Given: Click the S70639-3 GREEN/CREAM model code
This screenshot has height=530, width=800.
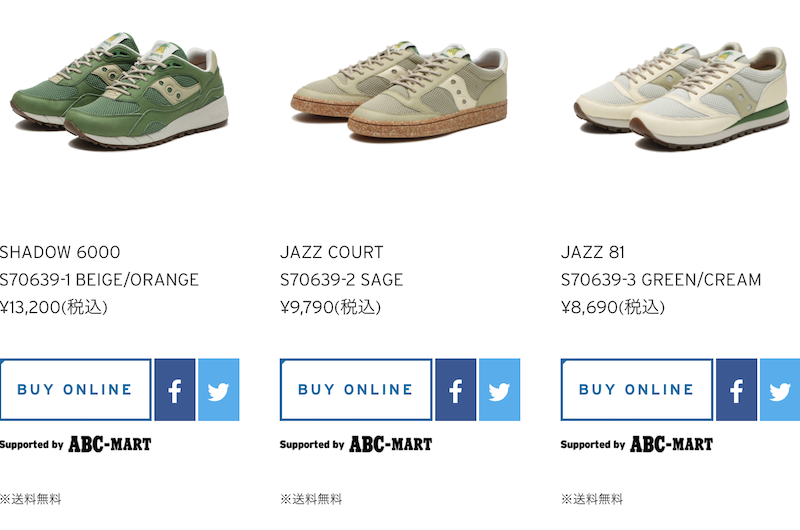Looking at the screenshot, I should coord(661,280).
